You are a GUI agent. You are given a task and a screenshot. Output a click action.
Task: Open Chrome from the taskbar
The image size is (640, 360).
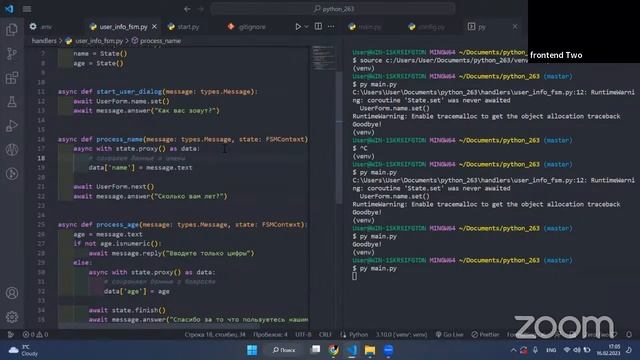click(x=334, y=350)
